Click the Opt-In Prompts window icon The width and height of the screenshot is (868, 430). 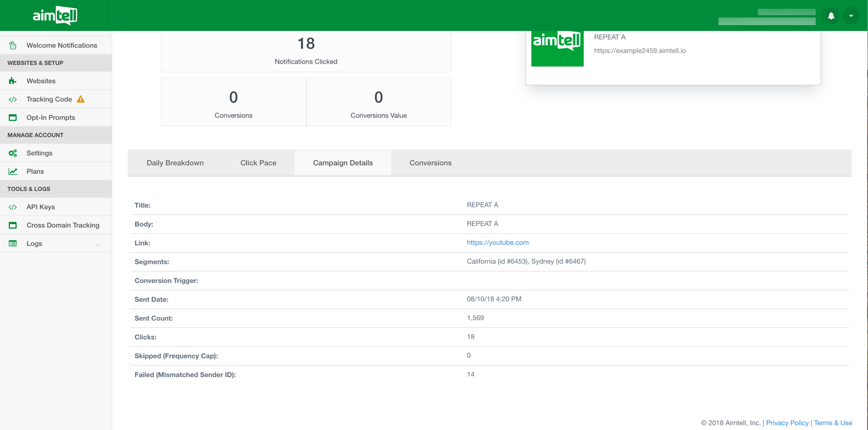[x=13, y=118]
